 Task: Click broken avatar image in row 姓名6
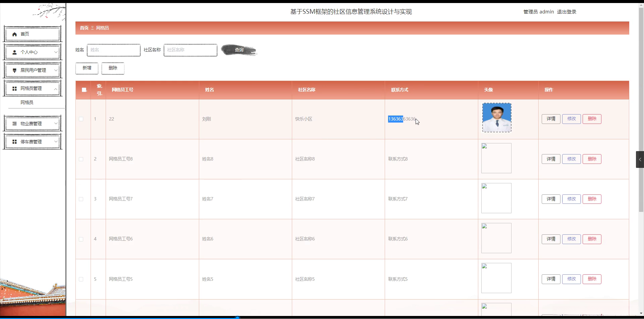coord(496,238)
